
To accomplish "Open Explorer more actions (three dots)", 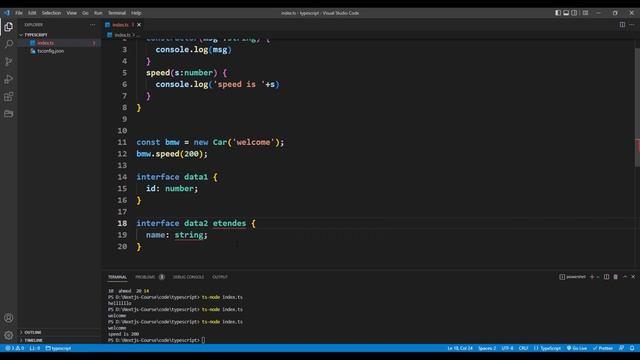I will click(93, 25).
